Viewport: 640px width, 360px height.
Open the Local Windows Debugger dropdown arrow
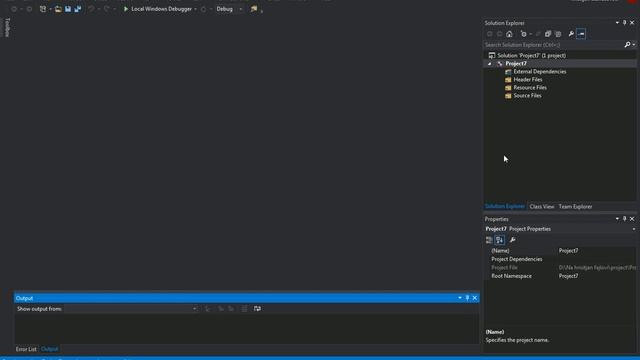(x=196, y=9)
